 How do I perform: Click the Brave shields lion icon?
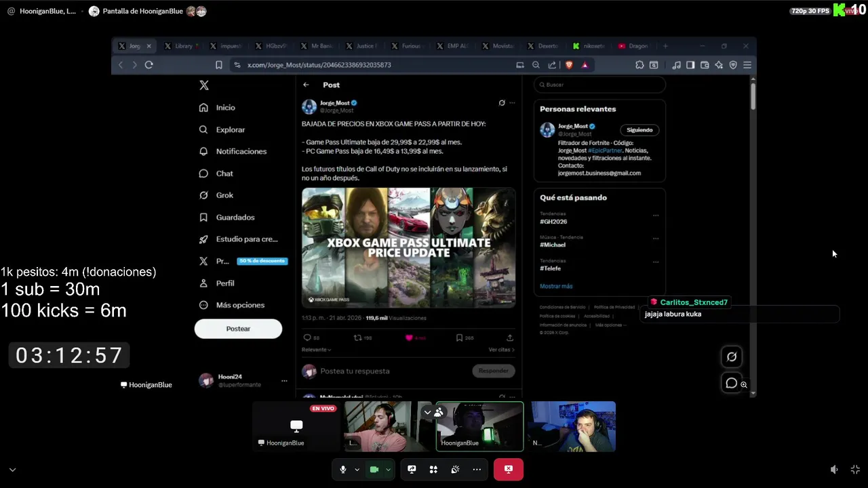tap(569, 65)
